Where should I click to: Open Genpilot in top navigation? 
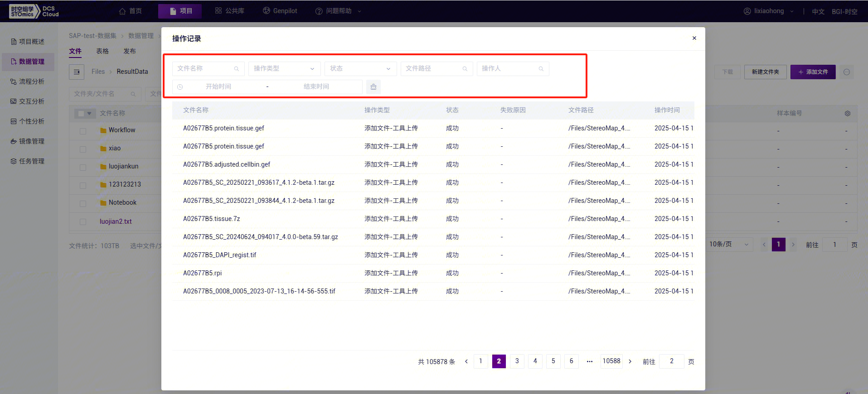coord(280,11)
